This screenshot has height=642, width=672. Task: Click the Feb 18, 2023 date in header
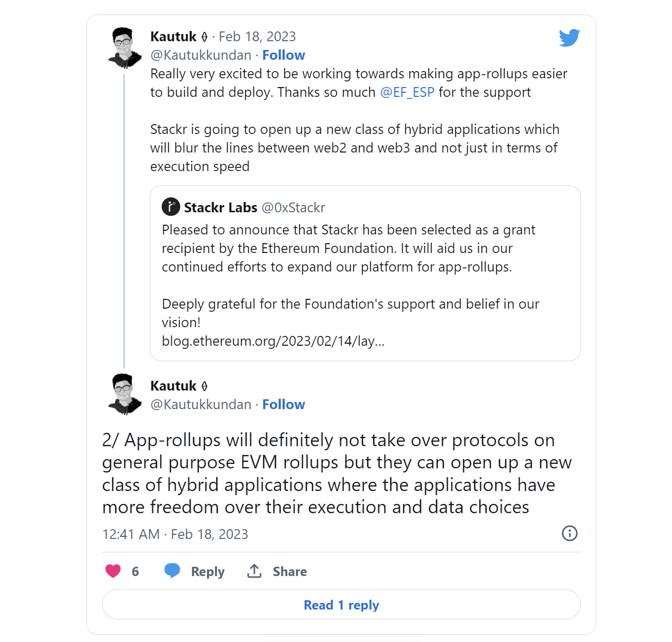[x=257, y=37]
